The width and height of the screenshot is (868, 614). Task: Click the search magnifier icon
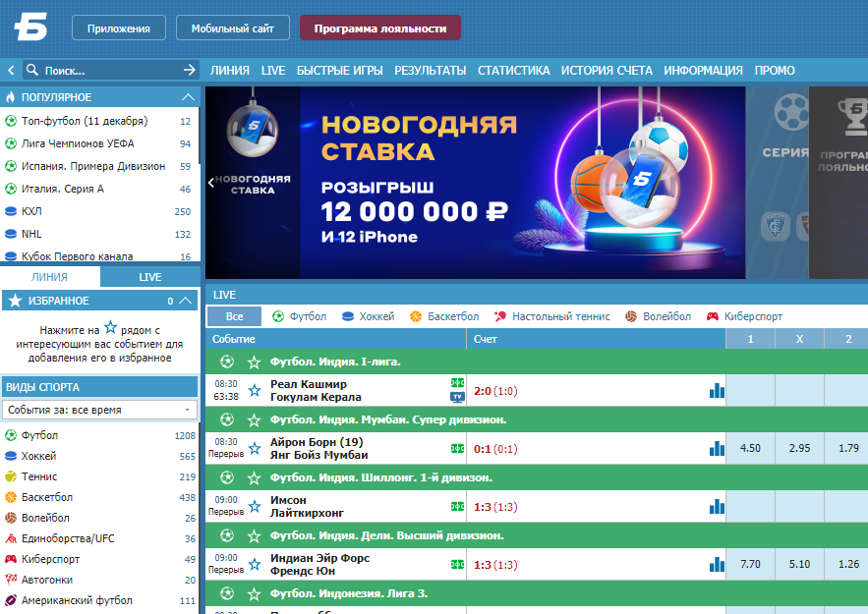click(x=32, y=70)
